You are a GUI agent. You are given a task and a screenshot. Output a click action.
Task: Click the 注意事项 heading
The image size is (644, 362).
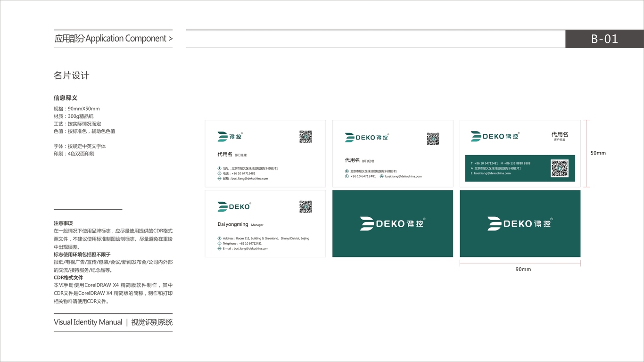coord(63,223)
